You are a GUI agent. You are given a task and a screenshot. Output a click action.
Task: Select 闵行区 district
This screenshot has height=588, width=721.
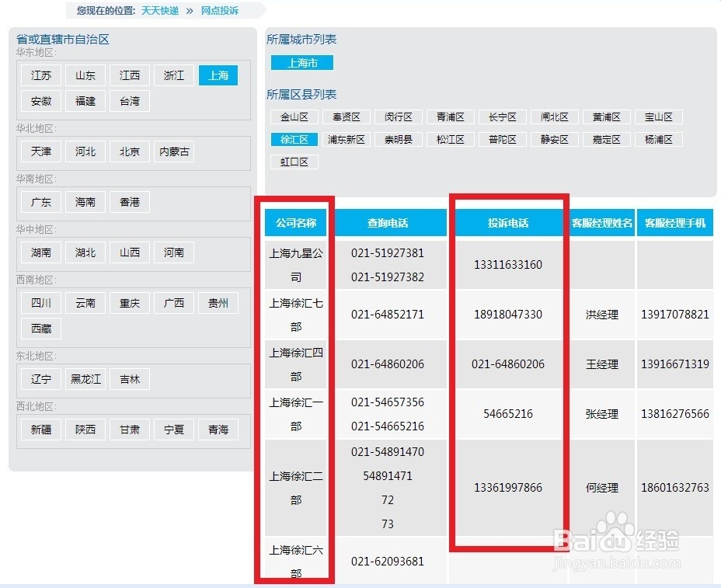click(399, 117)
